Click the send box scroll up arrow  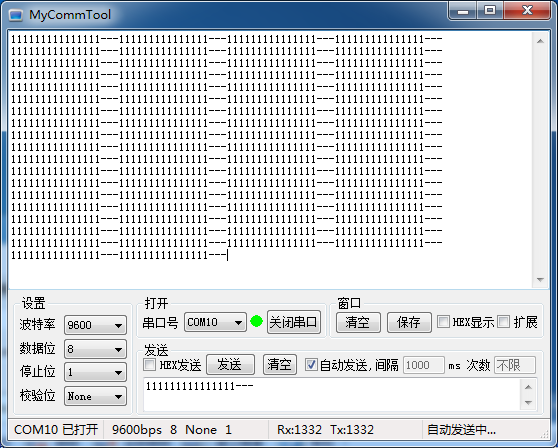click(528, 387)
